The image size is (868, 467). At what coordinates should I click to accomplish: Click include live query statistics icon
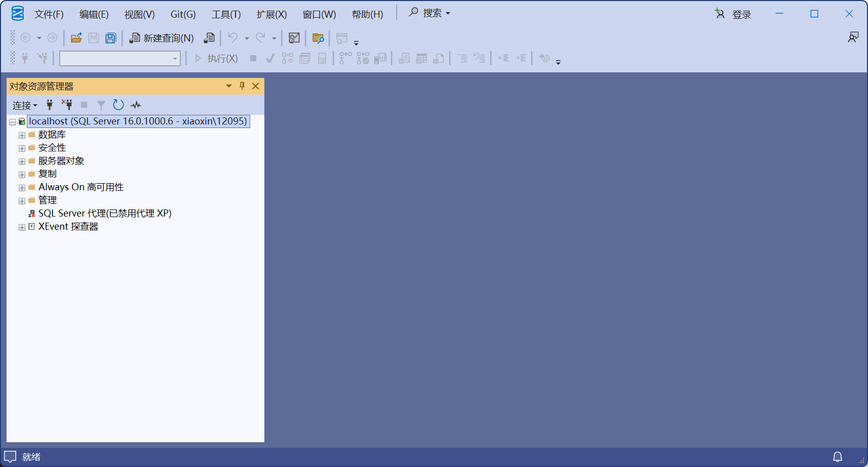[x=363, y=58]
